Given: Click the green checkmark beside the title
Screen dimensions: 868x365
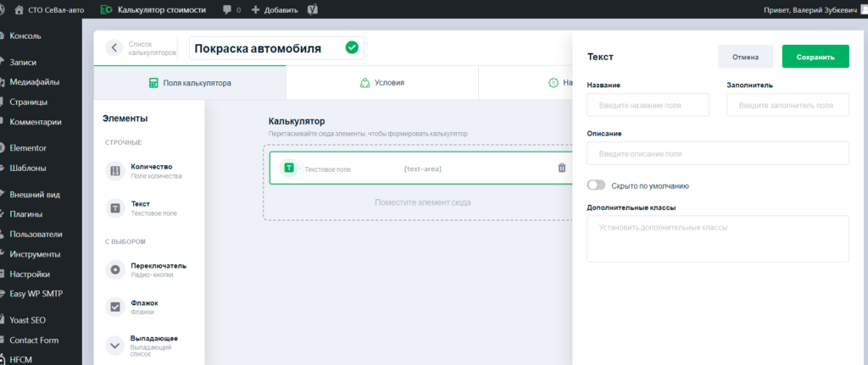Looking at the screenshot, I should (352, 47).
